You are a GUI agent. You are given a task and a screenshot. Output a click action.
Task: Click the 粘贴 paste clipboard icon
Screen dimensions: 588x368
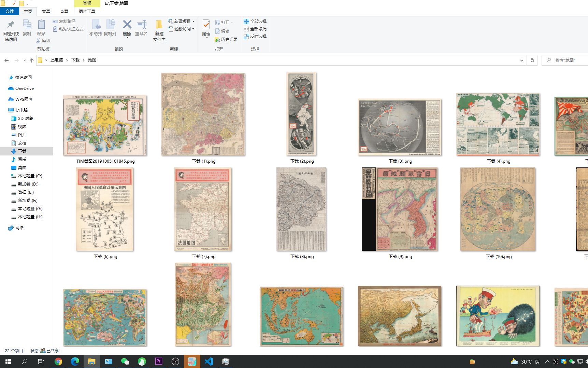pyautogui.click(x=41, y=25)
